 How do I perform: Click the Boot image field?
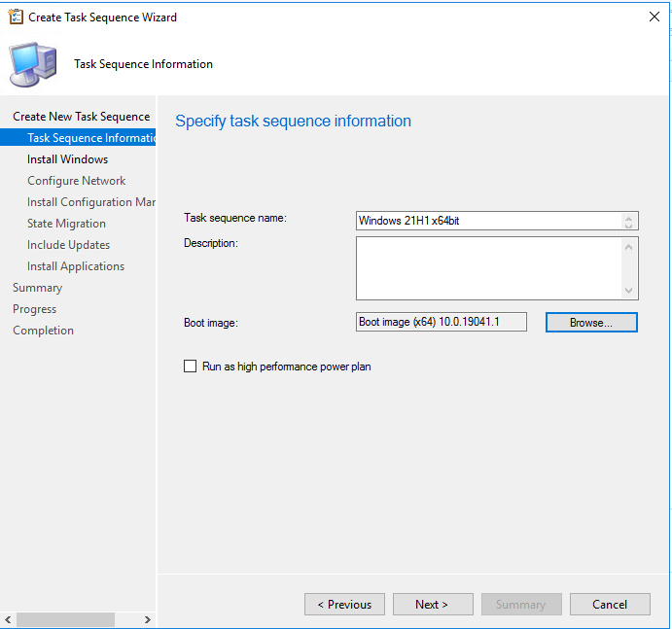pyautogui.click(x=441, y=322)
